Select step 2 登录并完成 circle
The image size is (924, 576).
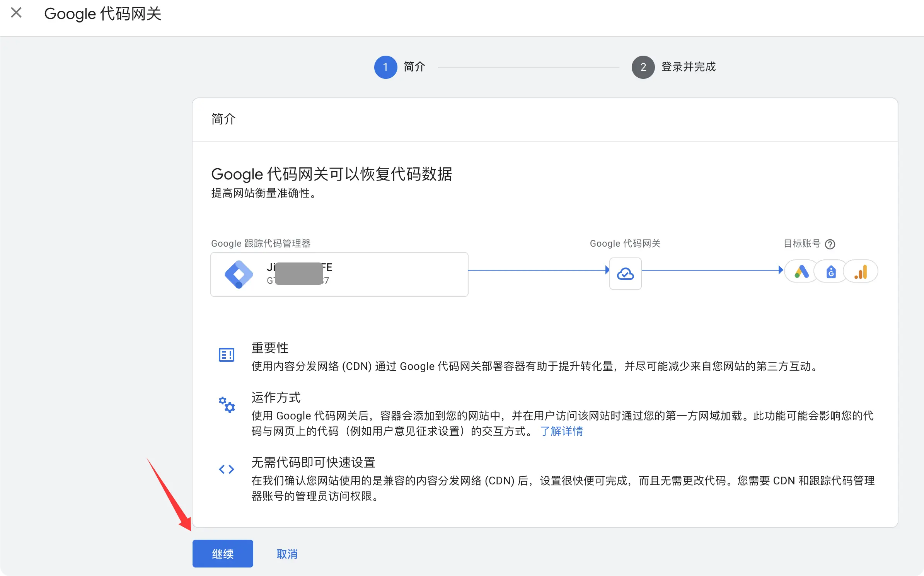coord(643,67)
